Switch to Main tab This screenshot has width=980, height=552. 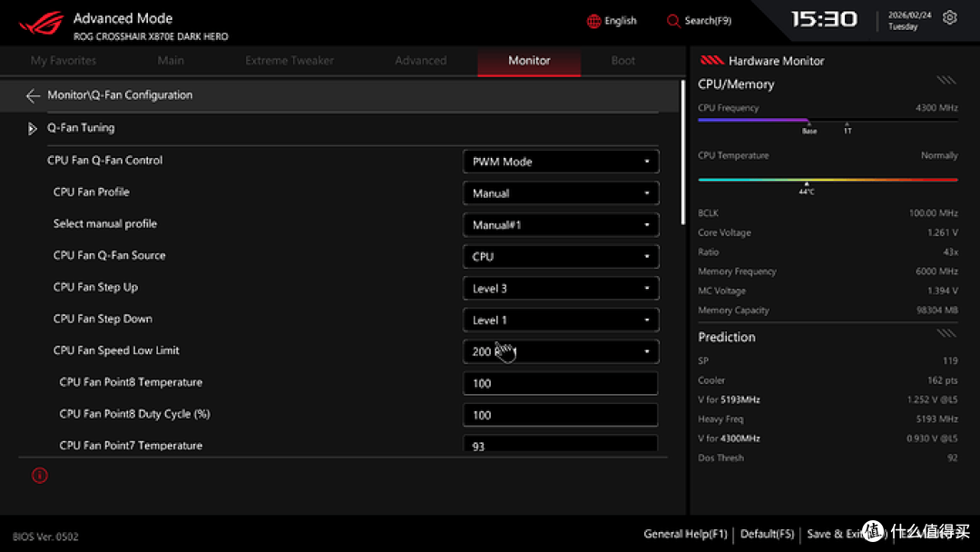coord(171,61)
